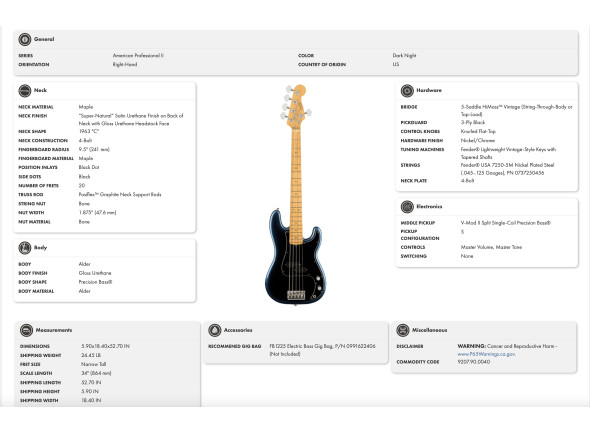Click the Miscellaneous section icon
The image size is (590, 434).
point(403,330)
